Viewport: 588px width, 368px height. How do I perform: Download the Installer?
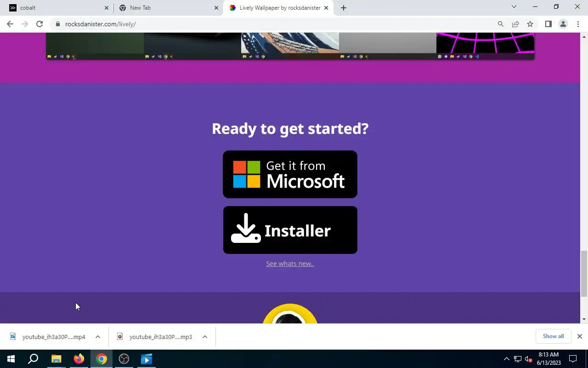click(290, 230)
